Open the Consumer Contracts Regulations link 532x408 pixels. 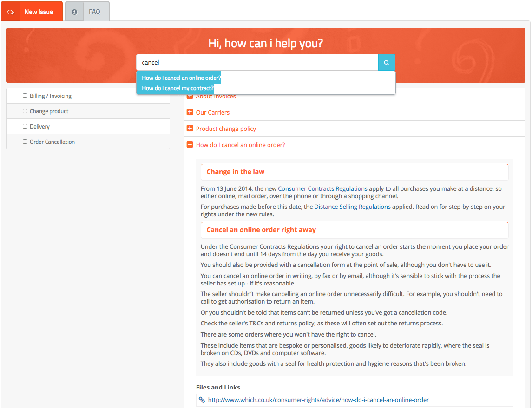click(322, 189)
